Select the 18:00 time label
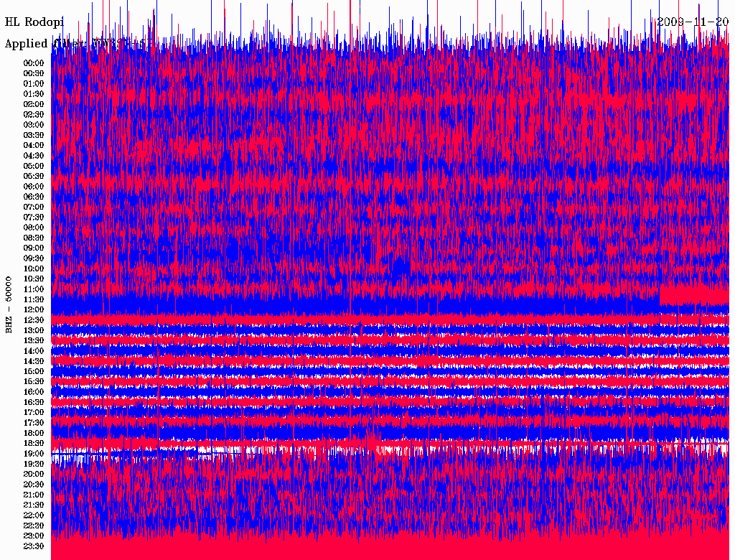Image resolution: width=735 pixels, height=560 pixels. [34, 433]
